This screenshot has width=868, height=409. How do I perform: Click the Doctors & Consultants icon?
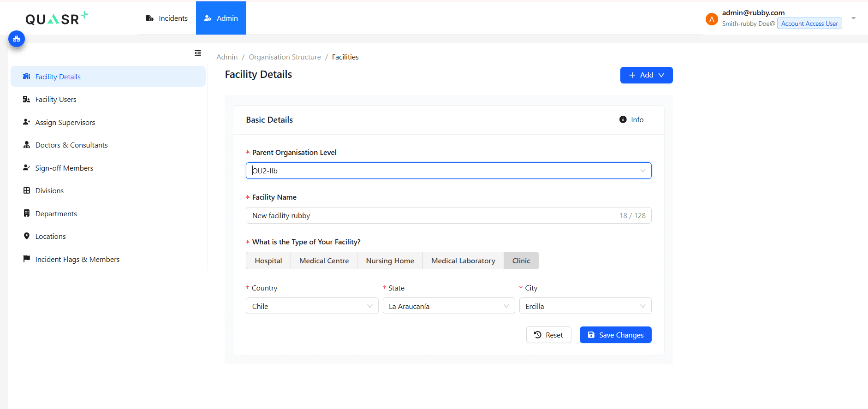[27, 145]
